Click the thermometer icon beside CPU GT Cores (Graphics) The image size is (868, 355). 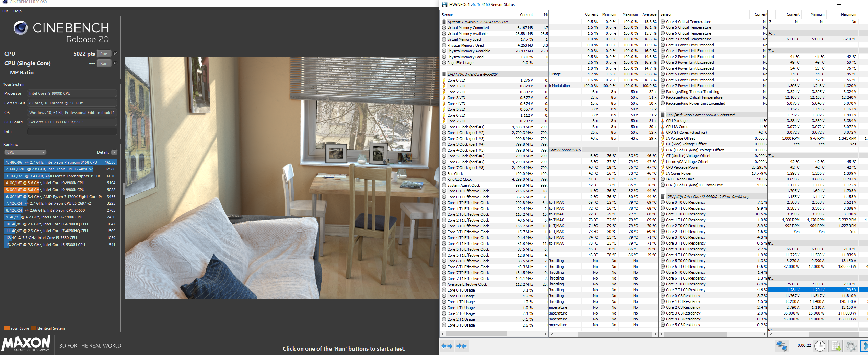[x=663, y=132]
